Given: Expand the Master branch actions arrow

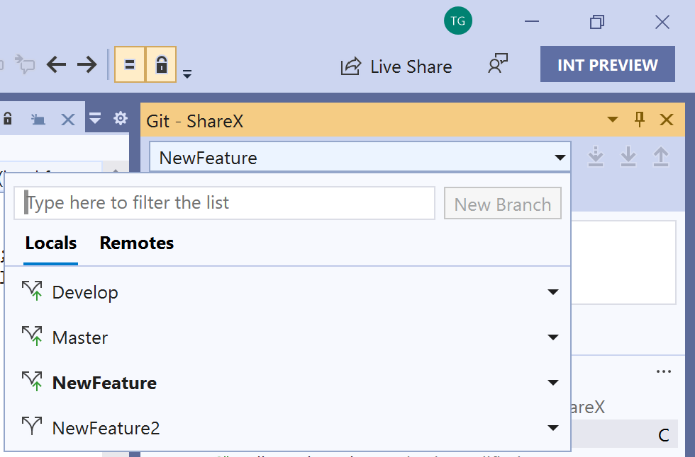Looking at the screenshot, I should pyautogui.click(x=553, y=337).
